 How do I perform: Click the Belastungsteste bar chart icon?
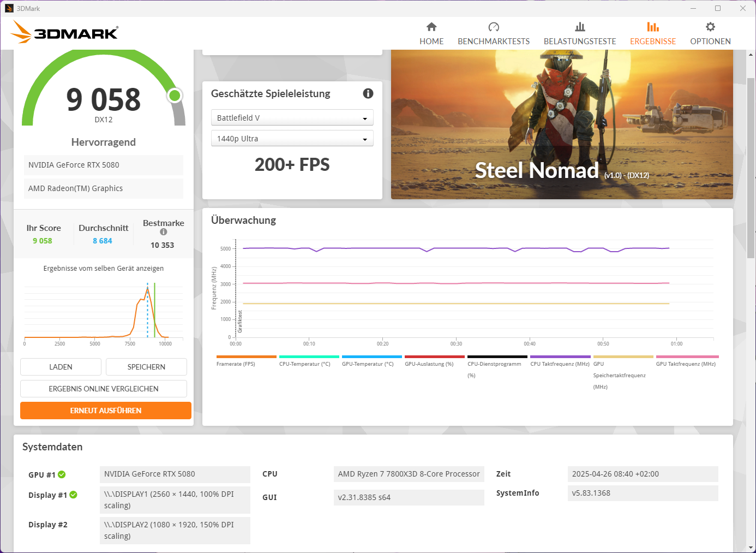click(x=580, y=27)
